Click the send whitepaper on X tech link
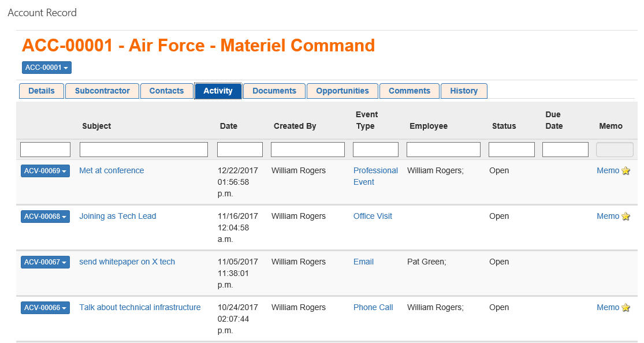This screenshot has height=343, width=644. point(127,262)
